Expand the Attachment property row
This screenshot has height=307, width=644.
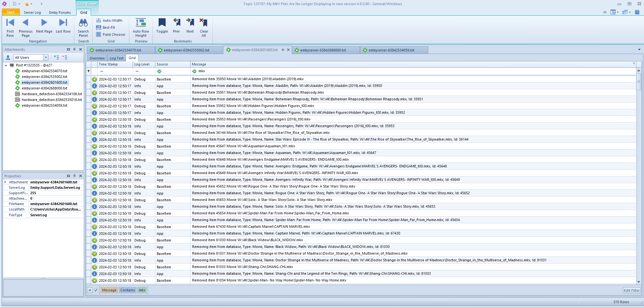5,182
